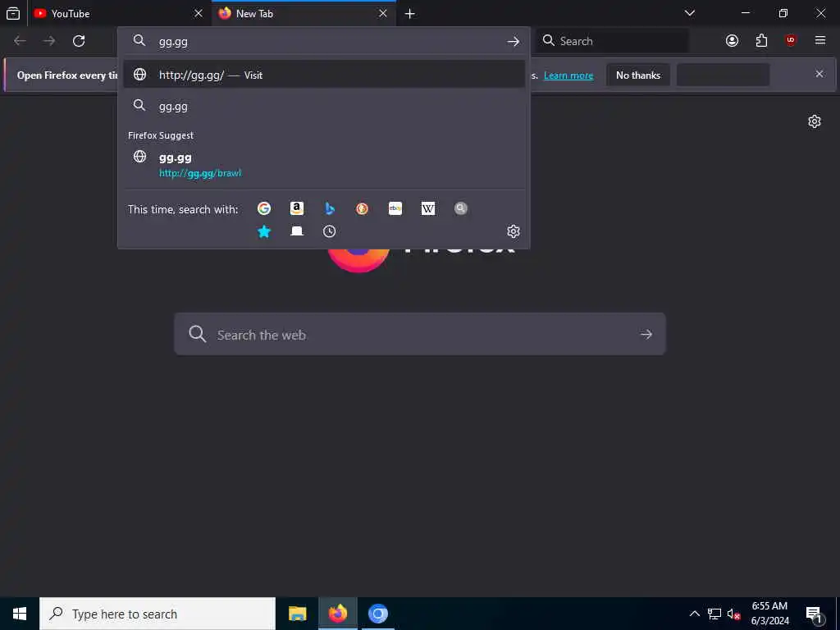
Task: Click the No thanks button
Action: pos(638,75)
